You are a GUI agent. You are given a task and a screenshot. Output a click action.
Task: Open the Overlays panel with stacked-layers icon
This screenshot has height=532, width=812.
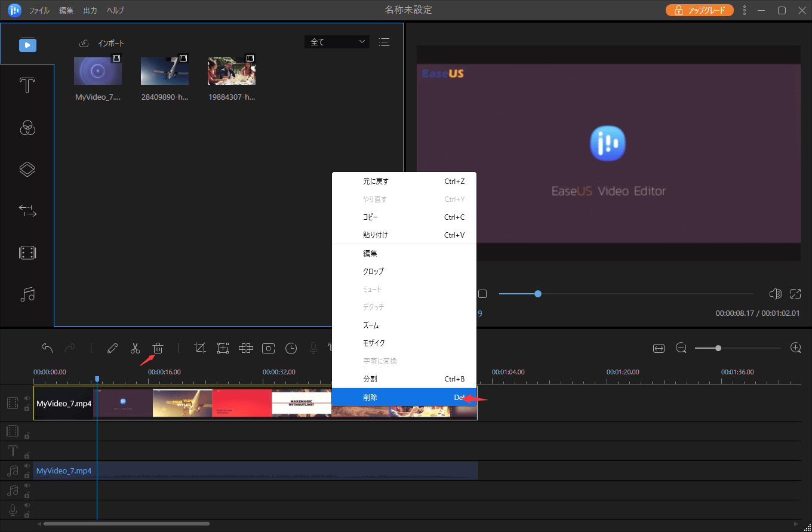tap(27, 169)
